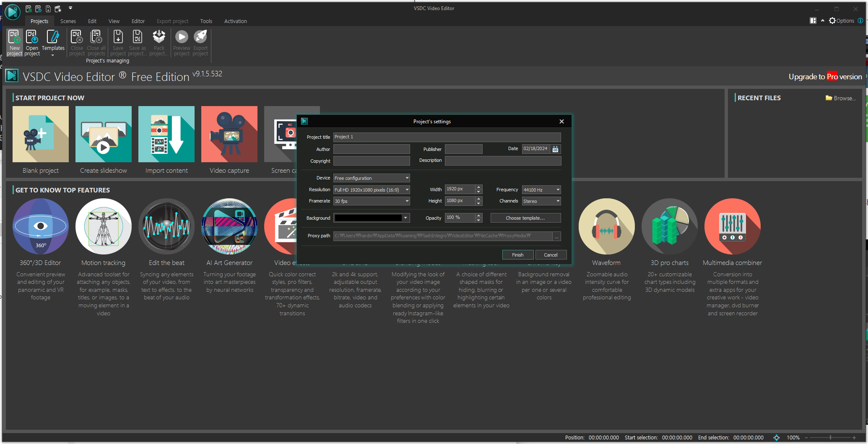Click the Description input field

pyautogui.click(x=503, y=161)
